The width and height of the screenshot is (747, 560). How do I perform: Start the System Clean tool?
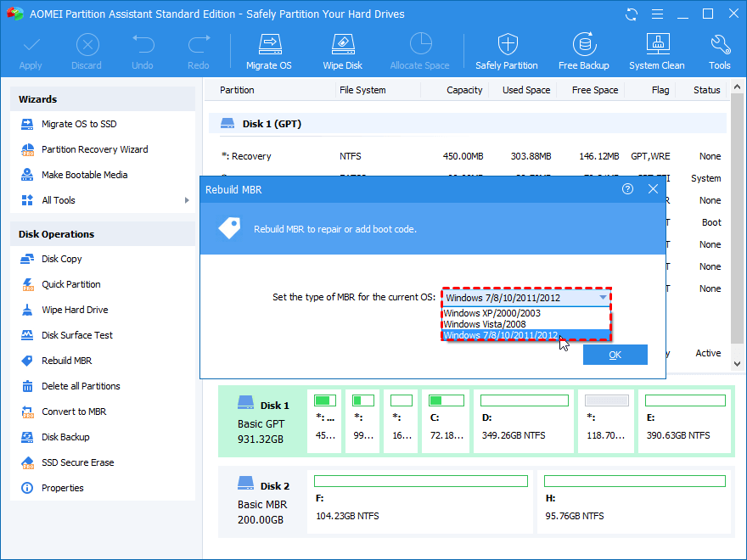[657, 52]
